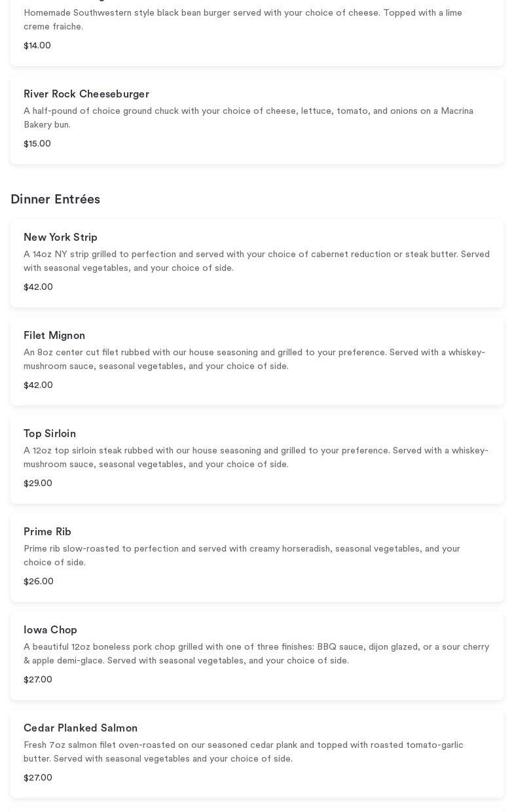Open the Prime Rib menu item

point(47,532)
